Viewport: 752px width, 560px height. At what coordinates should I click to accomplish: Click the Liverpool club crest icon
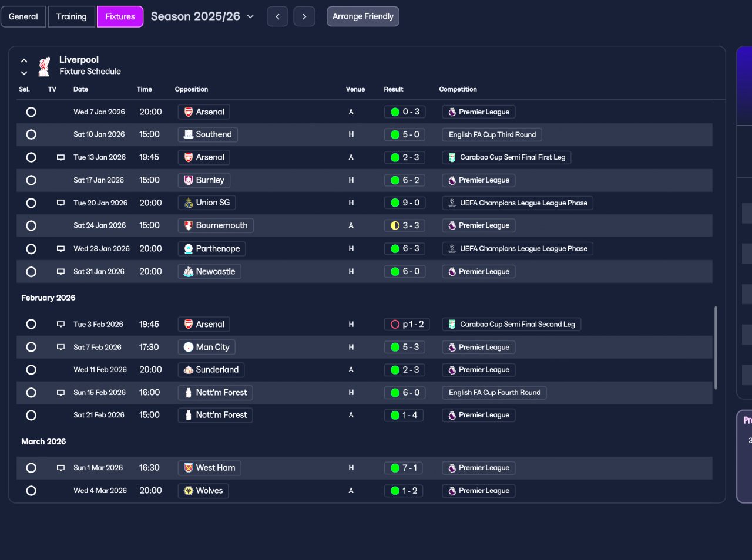(44, 66)
